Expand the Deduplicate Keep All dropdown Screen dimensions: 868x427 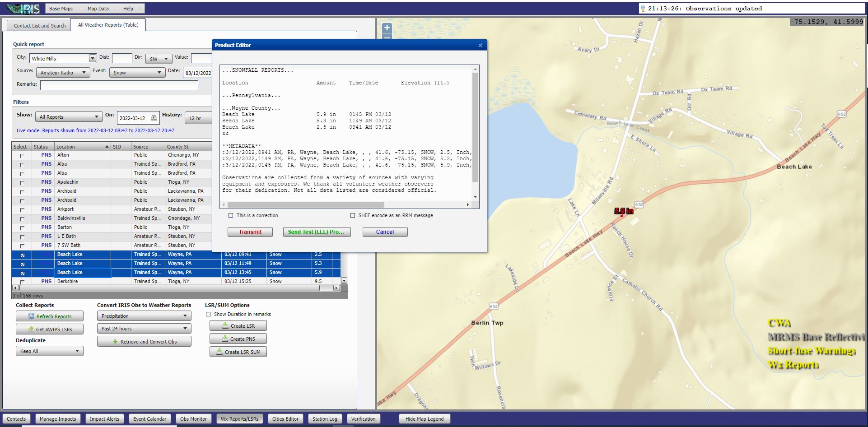49,351
